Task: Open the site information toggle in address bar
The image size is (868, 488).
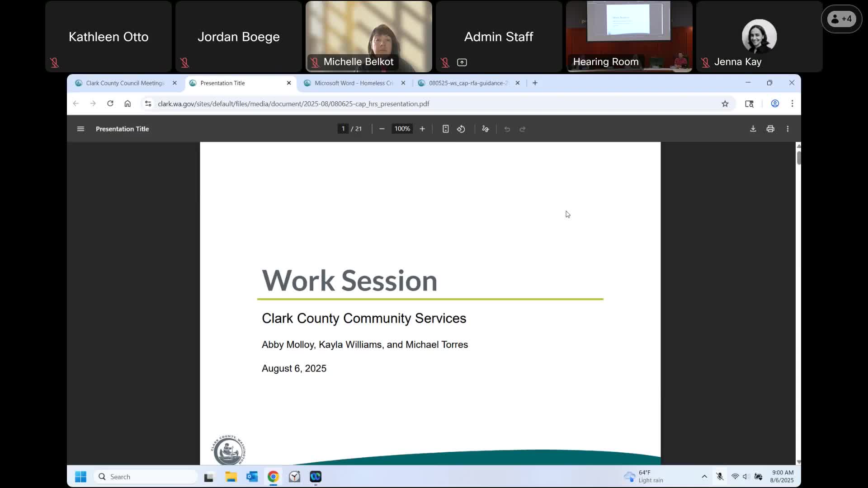Action: click(148, 104)
